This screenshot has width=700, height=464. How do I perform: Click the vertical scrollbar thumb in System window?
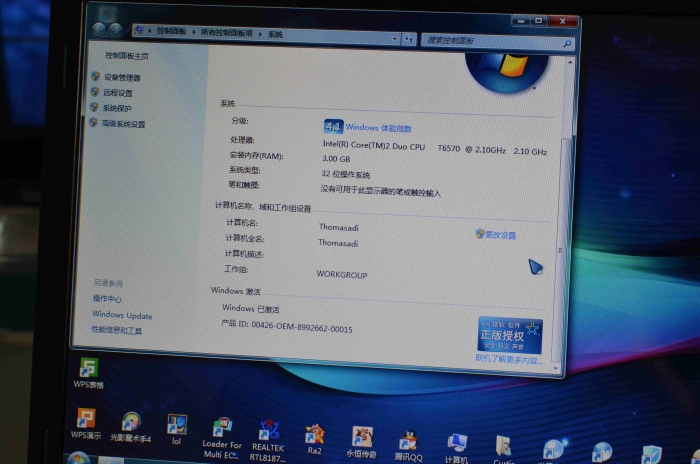[x=561, y=249]
